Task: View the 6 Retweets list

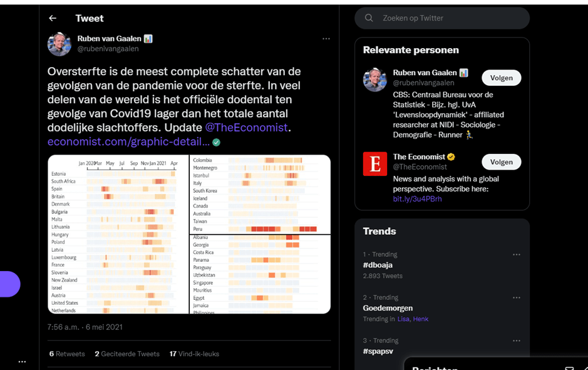Action: coord(67,354)
